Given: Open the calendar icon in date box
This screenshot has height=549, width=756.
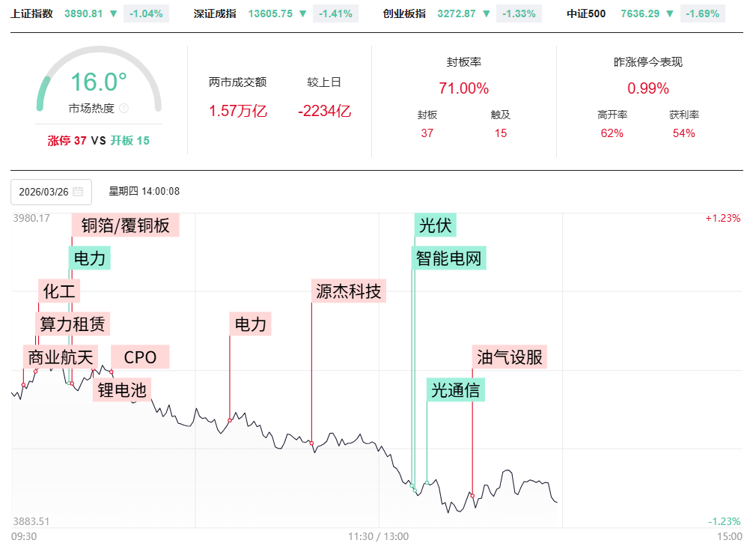Looking at the screenshot, I should point(78,192).
